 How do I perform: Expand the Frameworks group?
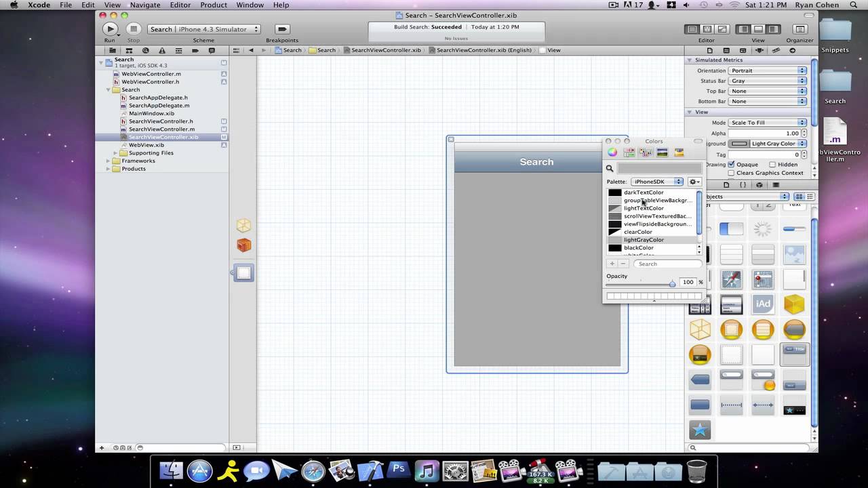click(108, 161)
